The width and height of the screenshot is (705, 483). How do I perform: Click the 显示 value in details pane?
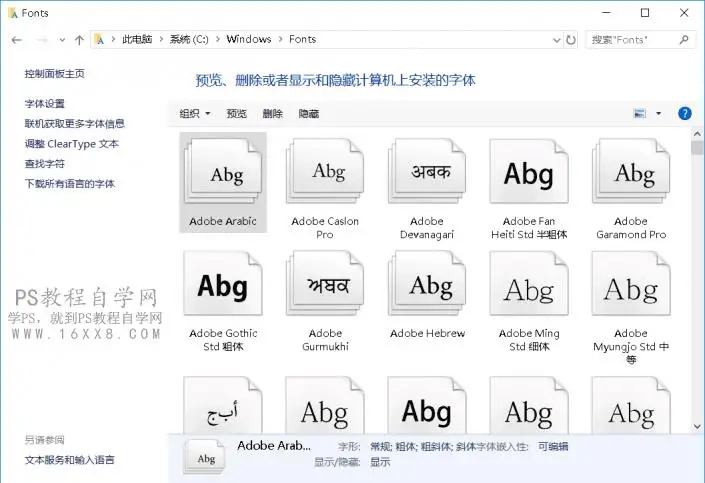380,462
